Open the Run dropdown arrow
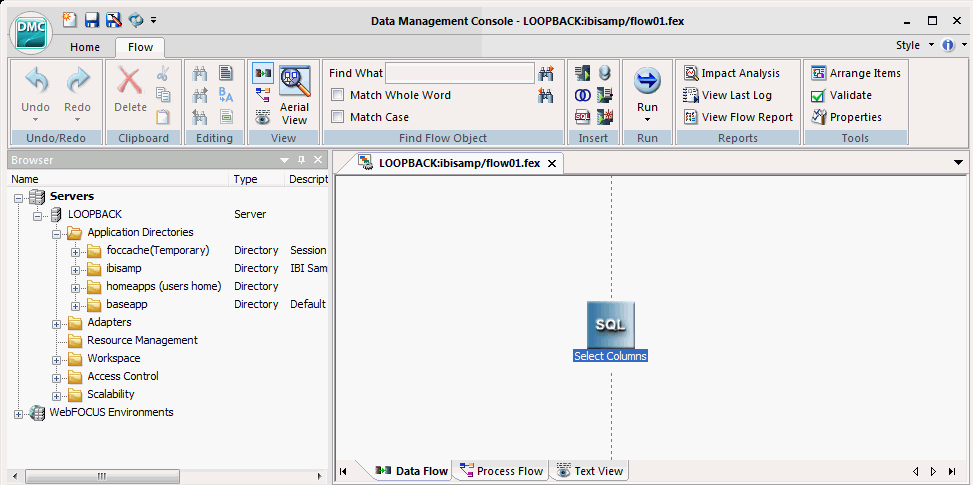 [x=647, y=120]
